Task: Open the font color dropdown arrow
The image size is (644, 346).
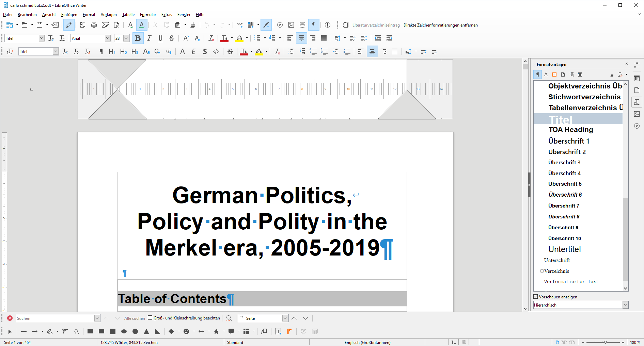Action: (232, 38)
